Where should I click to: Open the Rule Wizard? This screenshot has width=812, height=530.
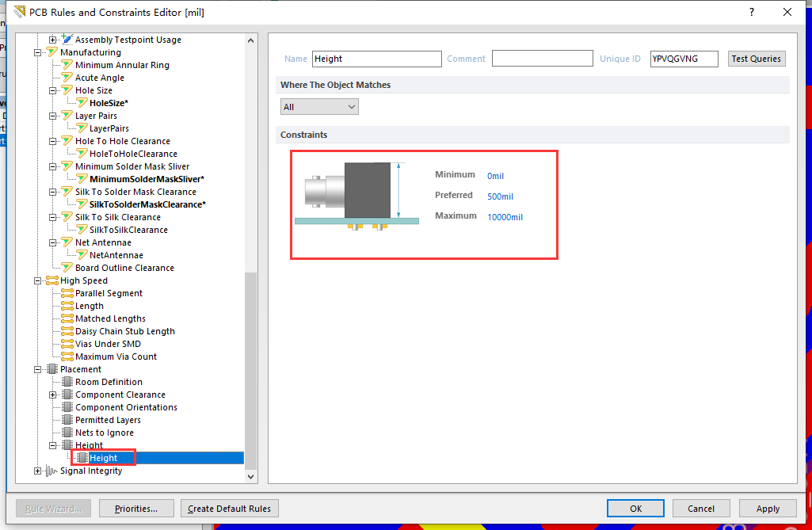[53, 509]
